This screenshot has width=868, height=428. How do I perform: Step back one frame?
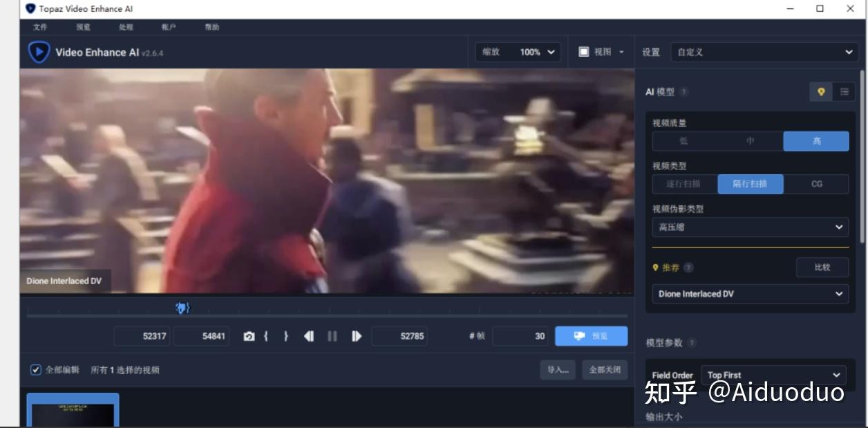(x=309, y=336)
